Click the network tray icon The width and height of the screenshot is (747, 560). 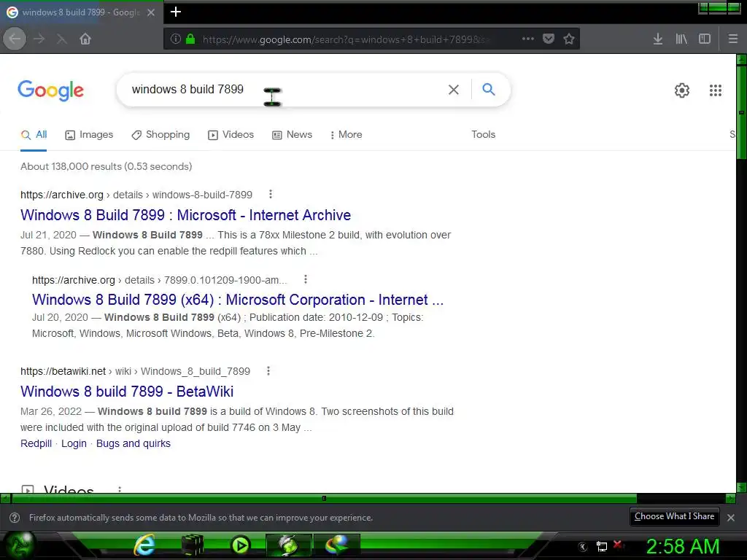coord(602,546)
